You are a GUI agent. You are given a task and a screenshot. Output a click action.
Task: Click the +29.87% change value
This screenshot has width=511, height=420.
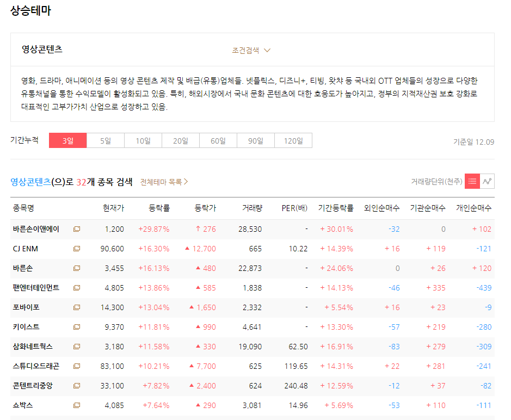pos(154,229)
